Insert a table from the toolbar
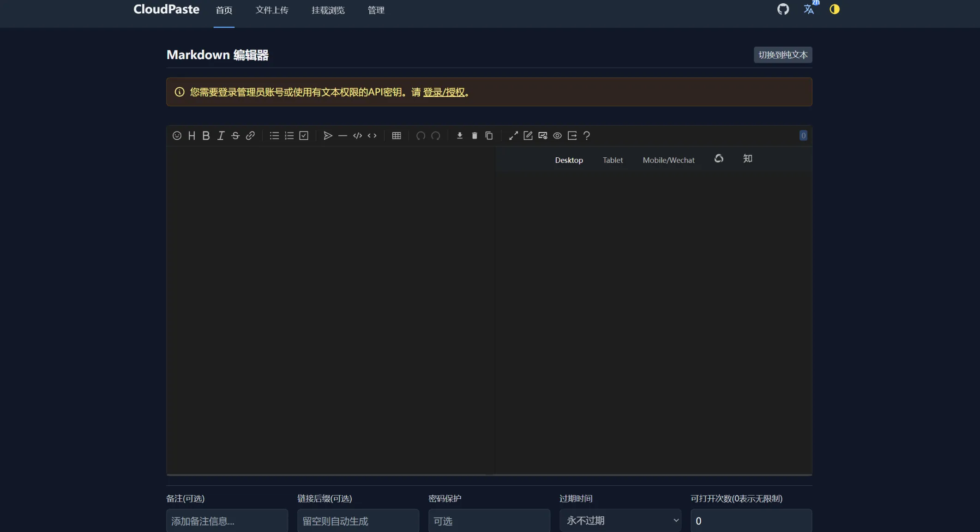The image size is (980, 532). coord(397,136)
